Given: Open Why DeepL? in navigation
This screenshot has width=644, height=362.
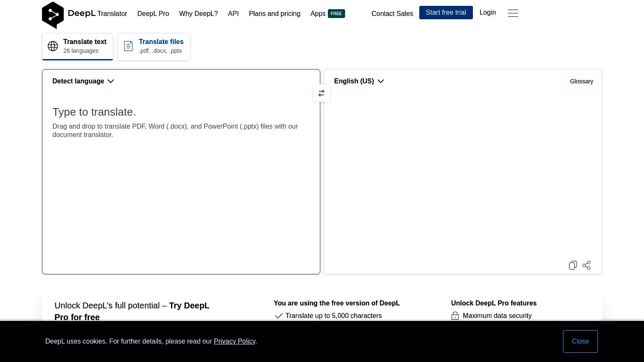Looking at the screenshot, I should click(198, 13).
